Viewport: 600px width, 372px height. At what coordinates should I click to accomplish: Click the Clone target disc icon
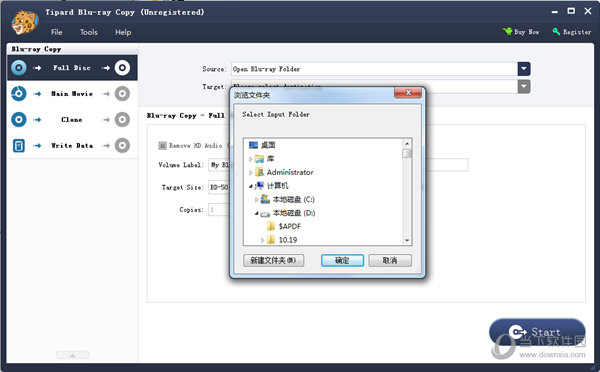(x=122, y=119)
